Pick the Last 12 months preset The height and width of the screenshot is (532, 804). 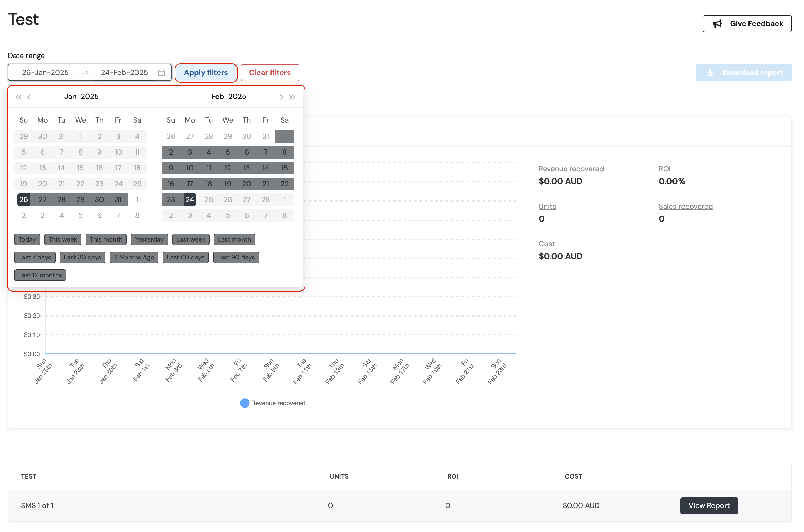[x=40, y=275]
